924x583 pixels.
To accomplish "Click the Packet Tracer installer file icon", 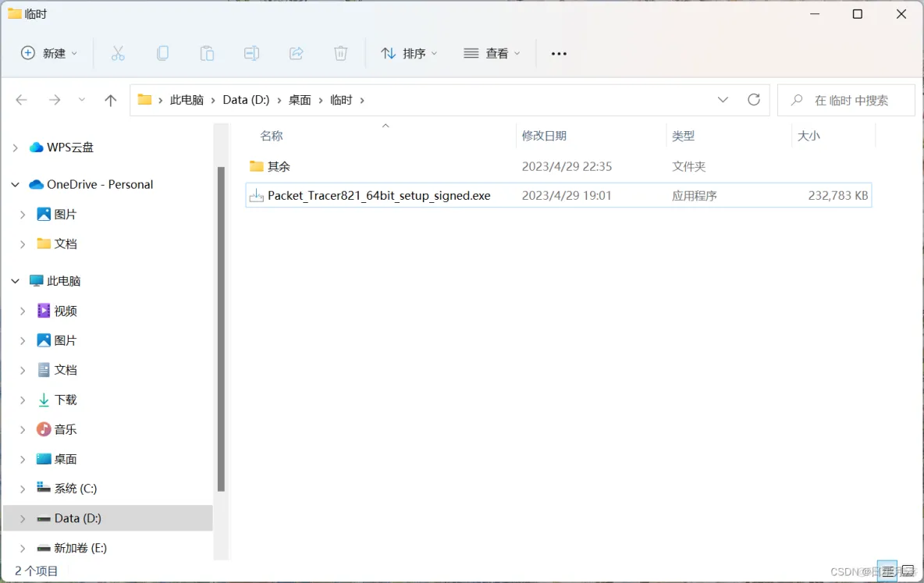I will coord(256,195).
